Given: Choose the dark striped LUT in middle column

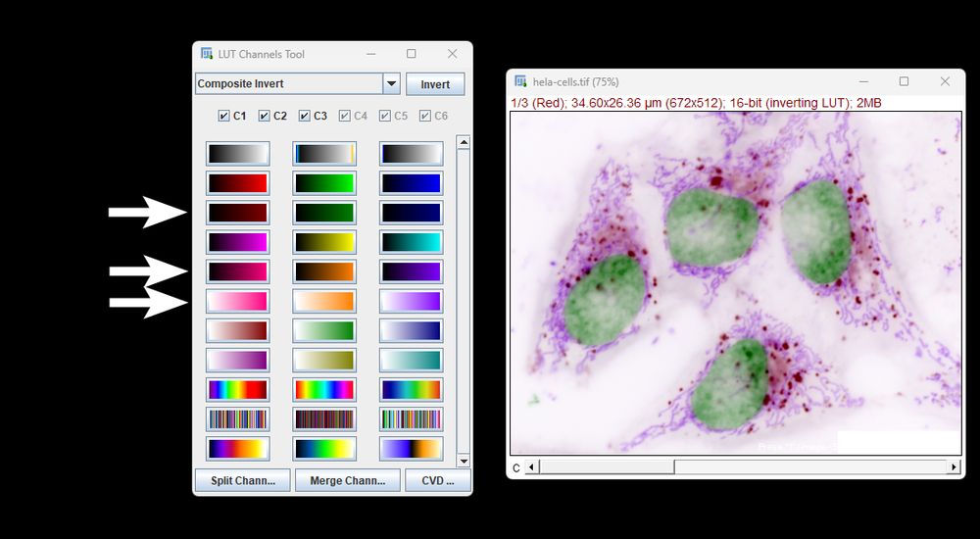Looking at the screenshot, I should 324,418.
